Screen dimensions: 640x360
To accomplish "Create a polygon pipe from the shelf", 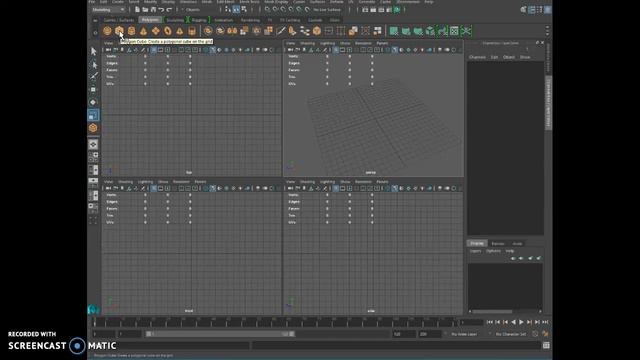I will pos(192,31).
